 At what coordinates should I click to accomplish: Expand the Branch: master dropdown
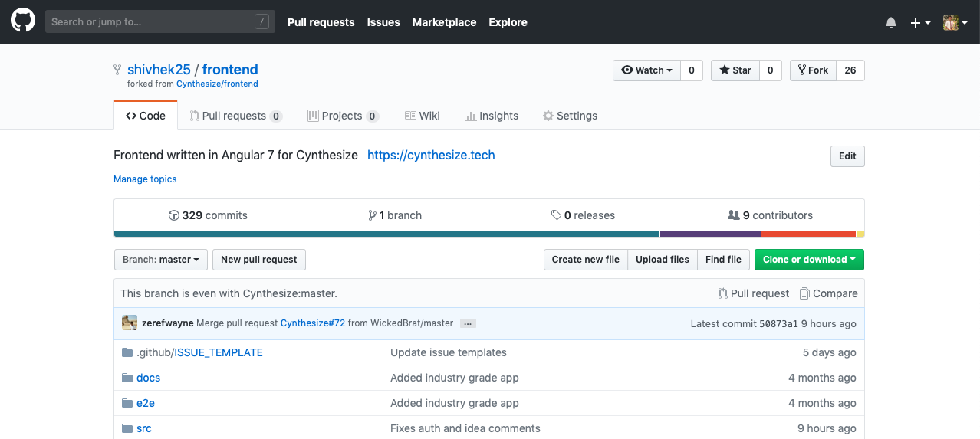[x=161, y=260]
